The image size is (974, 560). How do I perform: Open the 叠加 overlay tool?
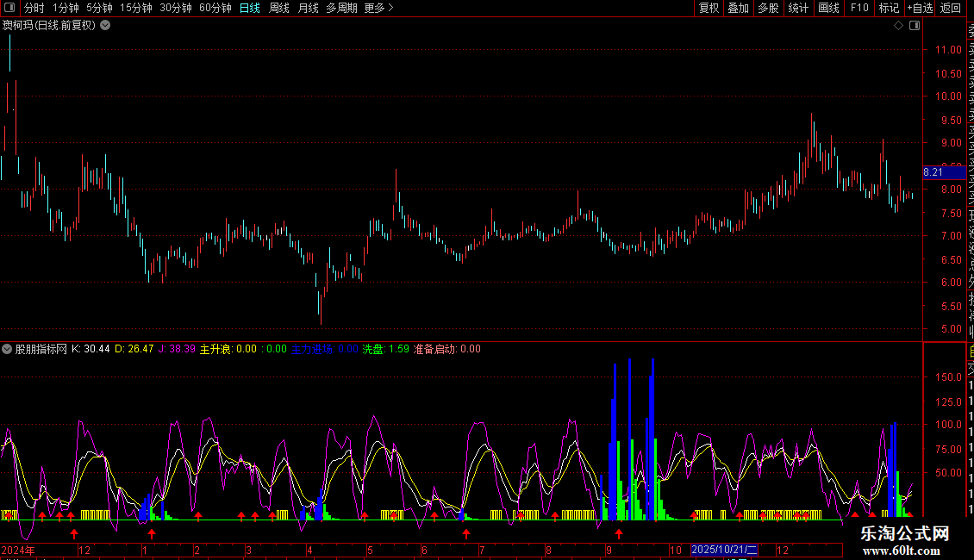click(738, 8)
